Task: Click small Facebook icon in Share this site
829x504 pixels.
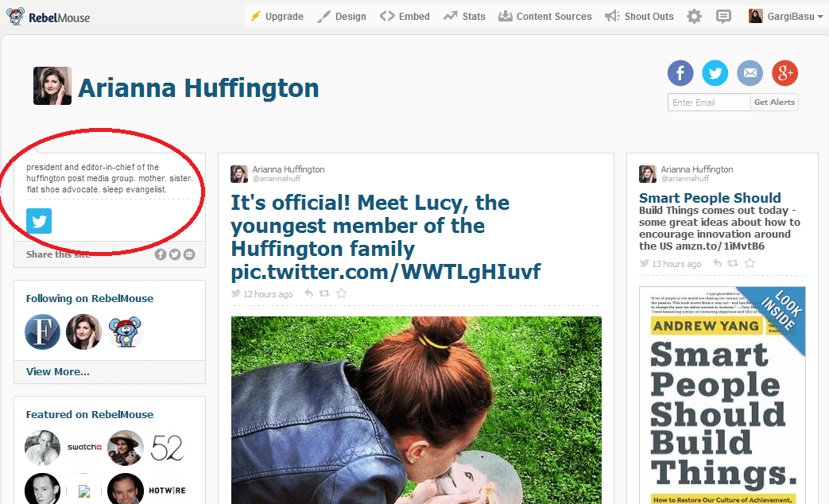Action: click(x=161, y=254)
